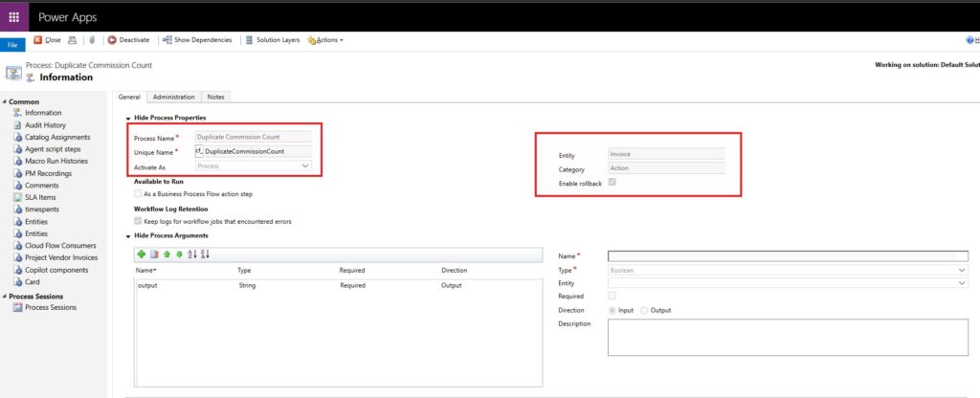Open the Notes tab
Screen dimensions: 980x398
tap(216, 97)
